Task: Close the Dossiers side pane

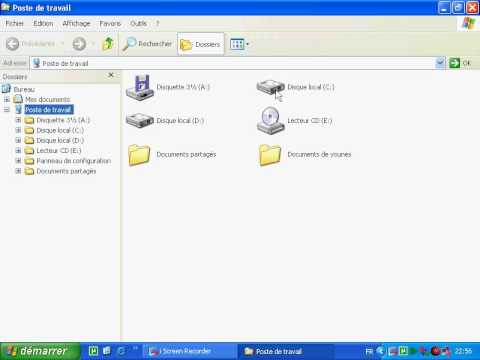Action: click(111, 75)
